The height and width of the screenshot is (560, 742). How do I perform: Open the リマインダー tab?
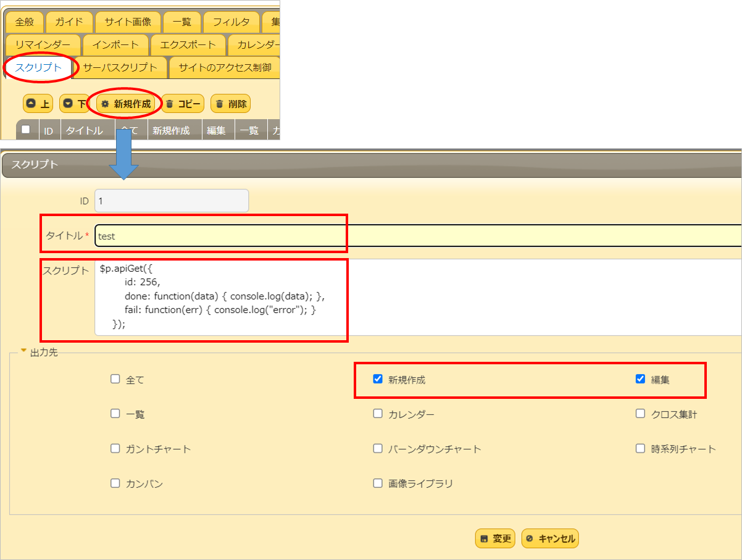tap(41, 44)
